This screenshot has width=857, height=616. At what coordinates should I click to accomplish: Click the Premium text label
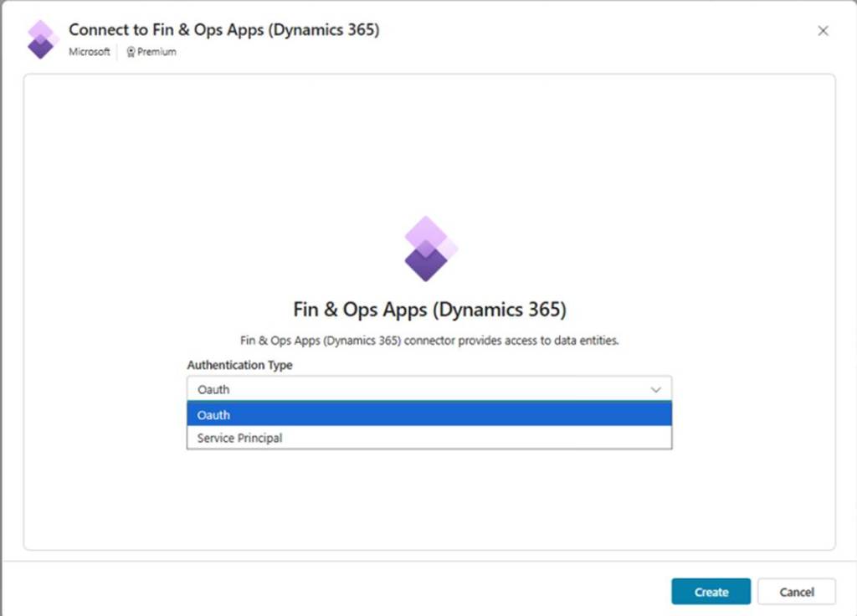157,52
